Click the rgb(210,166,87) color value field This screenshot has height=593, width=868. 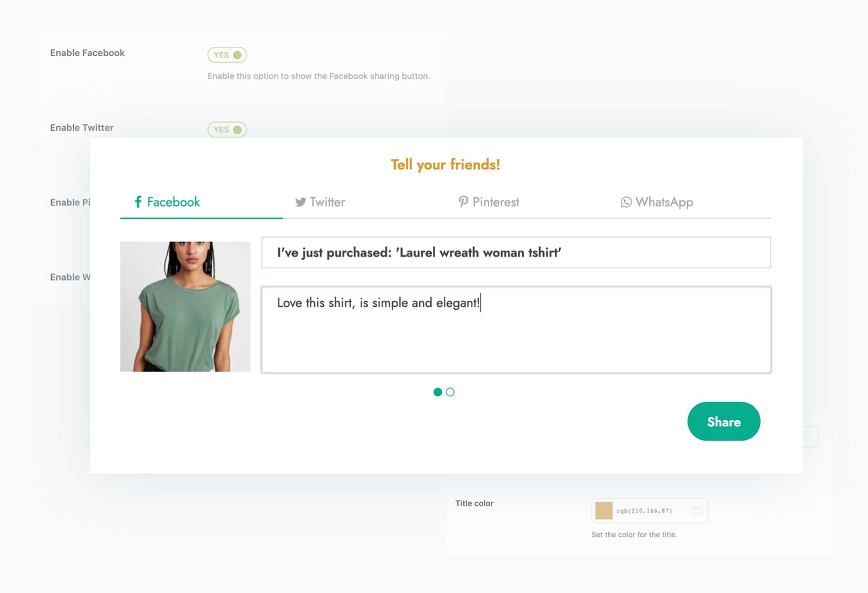tap(650, 511)
